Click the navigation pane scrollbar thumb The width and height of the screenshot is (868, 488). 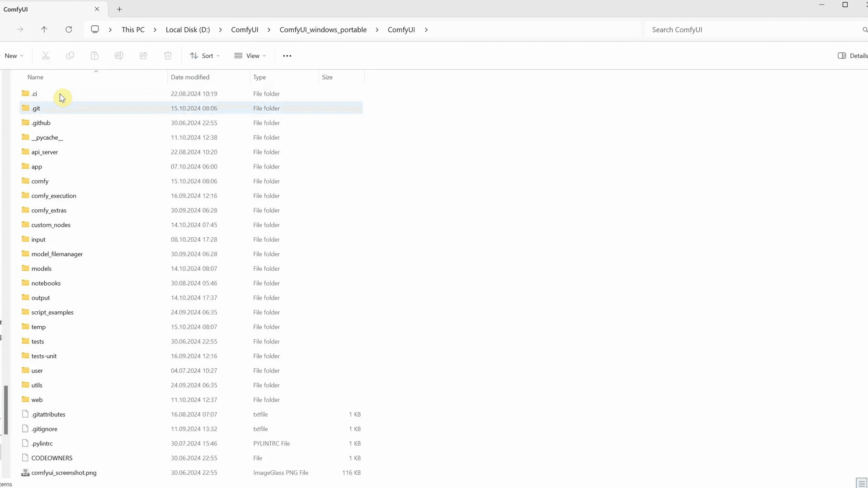pos(6,410)
